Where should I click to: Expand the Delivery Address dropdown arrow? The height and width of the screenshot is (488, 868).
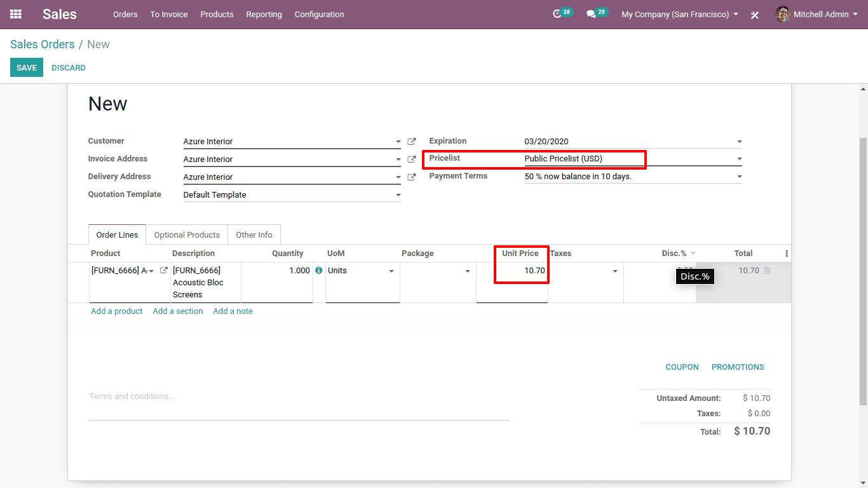click(398, 177)
